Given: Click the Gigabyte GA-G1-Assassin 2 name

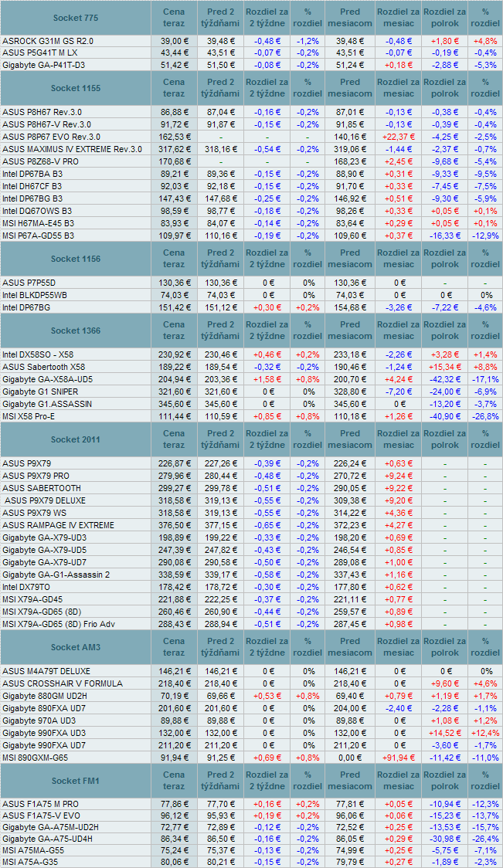Looking at the screenshot, I should 56,575.
